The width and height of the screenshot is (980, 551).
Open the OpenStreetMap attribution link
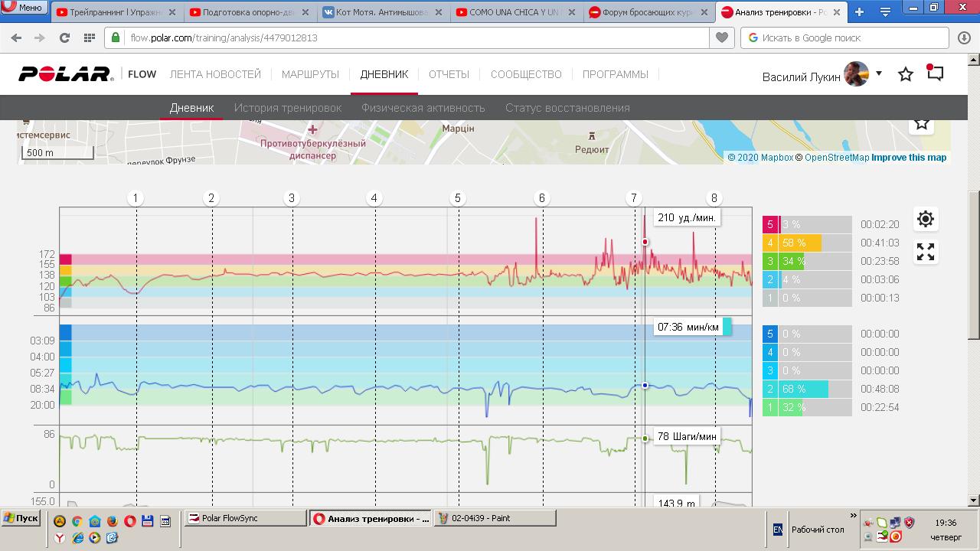[x=837, y=158]
